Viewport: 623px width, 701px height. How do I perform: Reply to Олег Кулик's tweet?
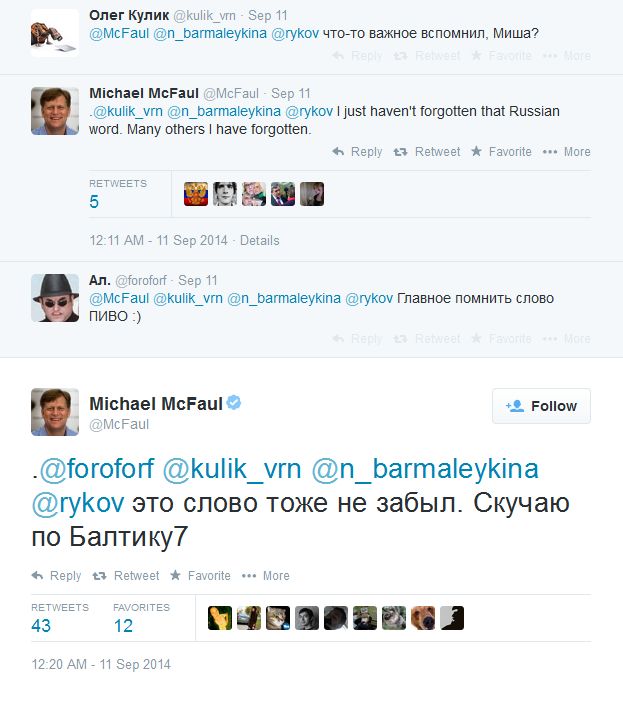coord(357,56)
